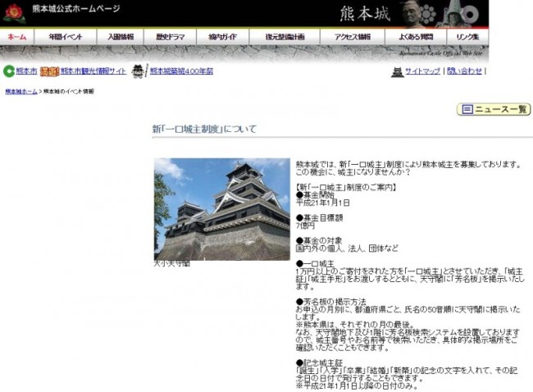
Task: Click the Kumamoto Castle Official Web Site script text
Action: [x=441, y=52]
